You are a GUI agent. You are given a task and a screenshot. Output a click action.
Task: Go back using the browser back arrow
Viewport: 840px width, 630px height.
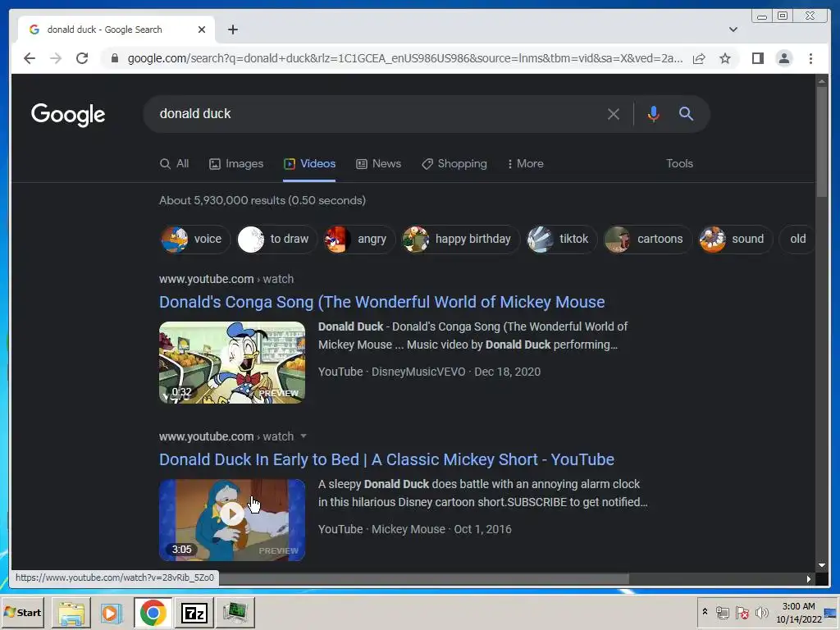point(30,58)
